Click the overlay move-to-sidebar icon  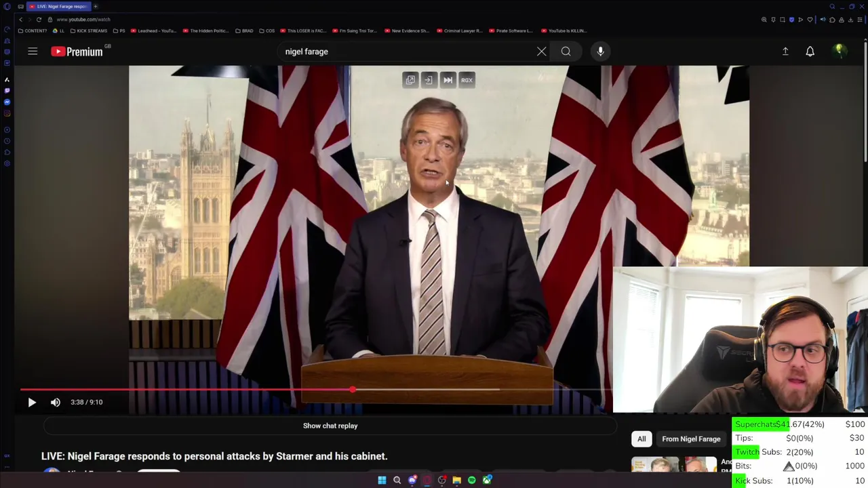pyautogui.click(x=429, y=80)
